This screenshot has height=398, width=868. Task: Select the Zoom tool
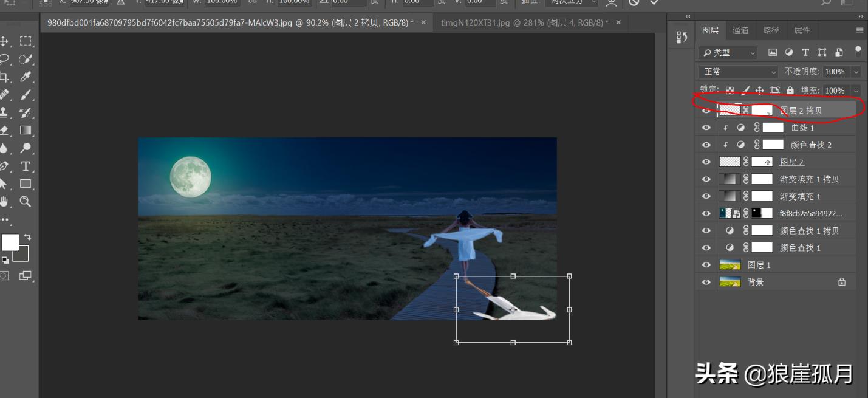25,202
